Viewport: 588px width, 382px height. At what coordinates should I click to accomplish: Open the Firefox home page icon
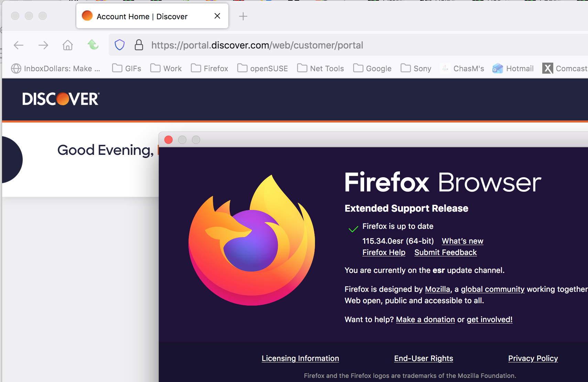pos(68,45)
